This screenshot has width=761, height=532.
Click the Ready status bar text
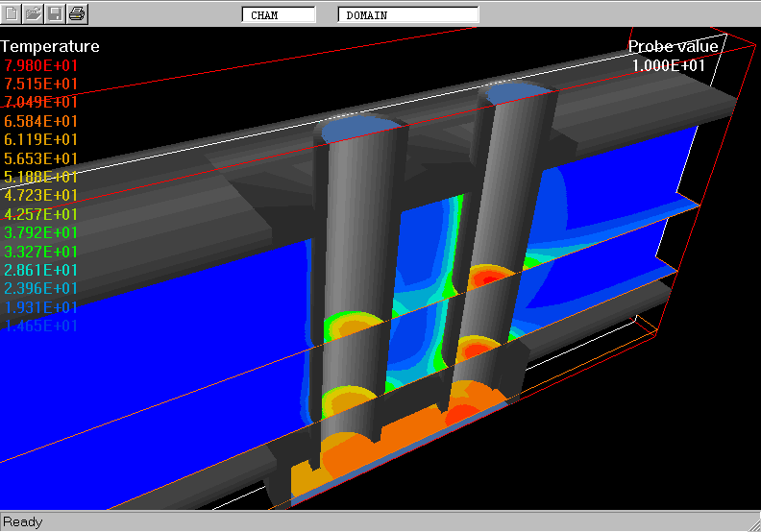pyautogui.click(x=23, y=521)
